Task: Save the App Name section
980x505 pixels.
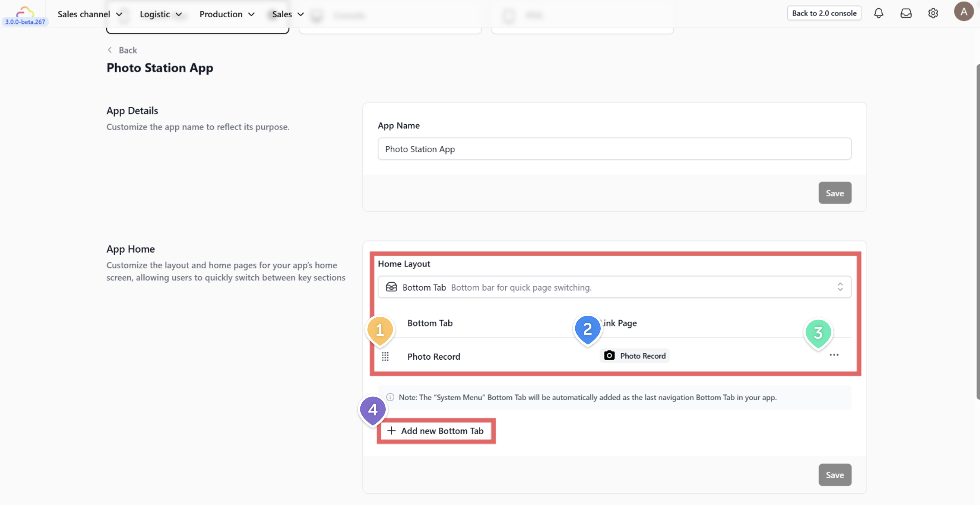Action: click(835, 193)
